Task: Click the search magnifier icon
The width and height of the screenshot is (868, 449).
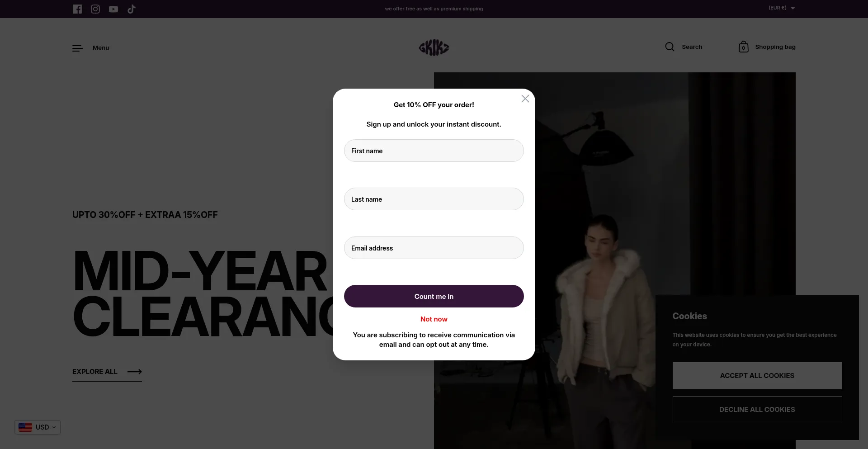Action: coord(670,47)
